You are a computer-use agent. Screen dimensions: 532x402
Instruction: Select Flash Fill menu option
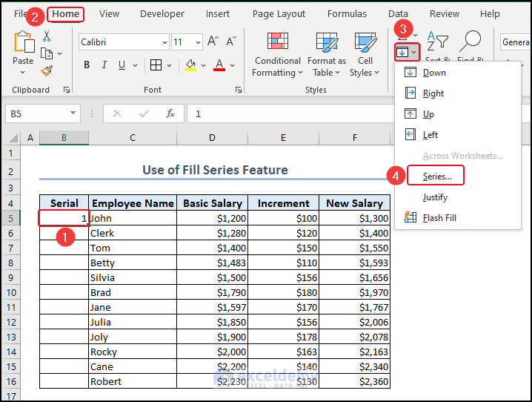[440, 218]
